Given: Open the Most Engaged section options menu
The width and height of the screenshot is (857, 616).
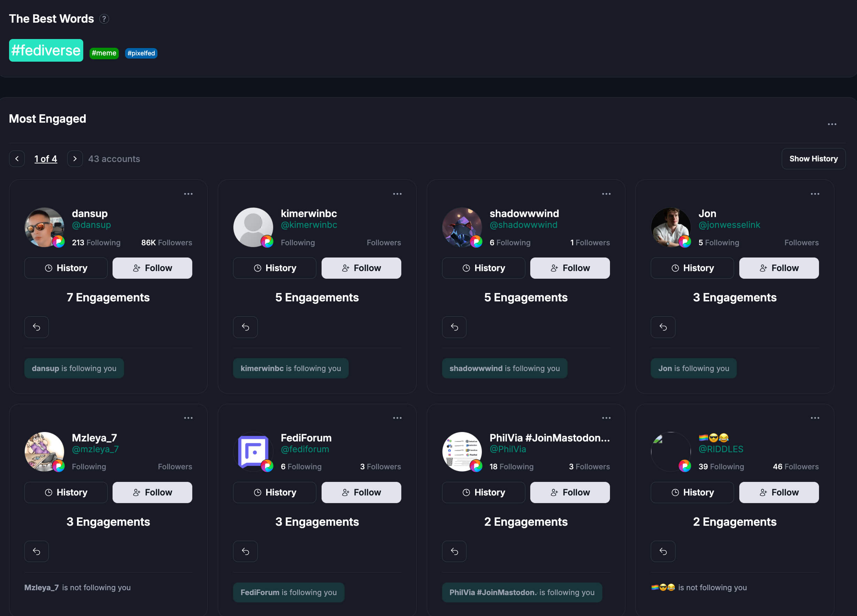Looking at the screenshot, I should pyautogui.click(x=832, y=124).
